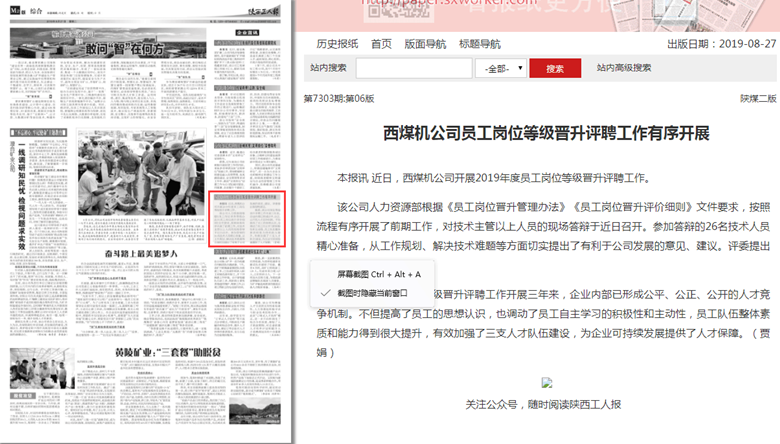Click the 陕煤二版 section label

click(x=757, y=99)
